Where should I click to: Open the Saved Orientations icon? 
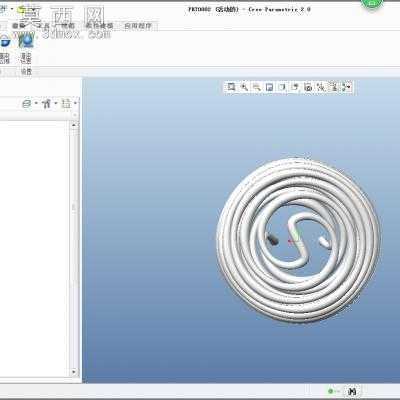[295, 87]
